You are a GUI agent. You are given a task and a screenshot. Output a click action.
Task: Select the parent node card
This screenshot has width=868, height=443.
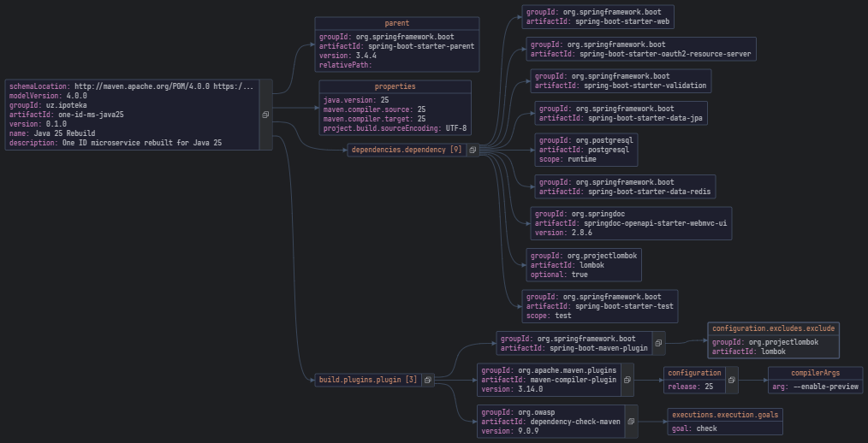pyautogui.click(x=396, y=44)
